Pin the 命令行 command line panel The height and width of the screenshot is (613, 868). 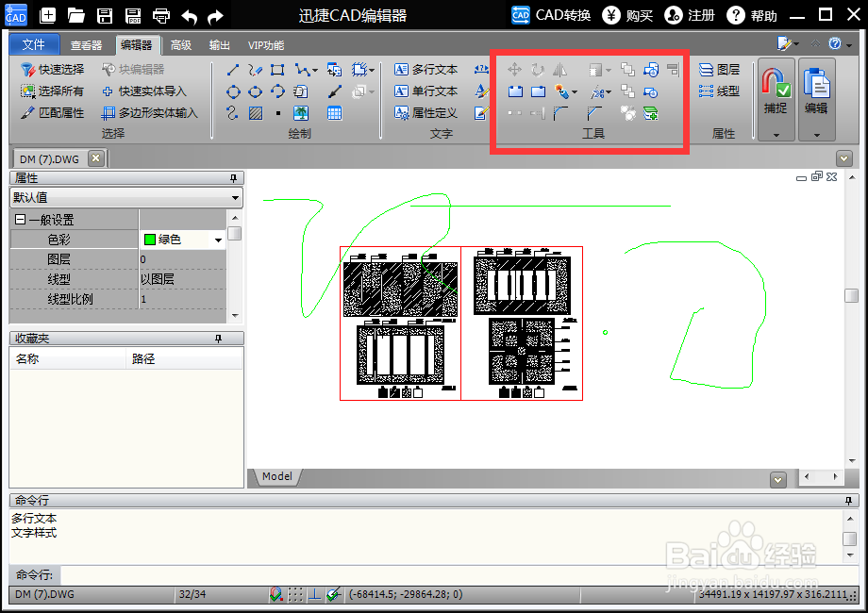tap(848, 501)
